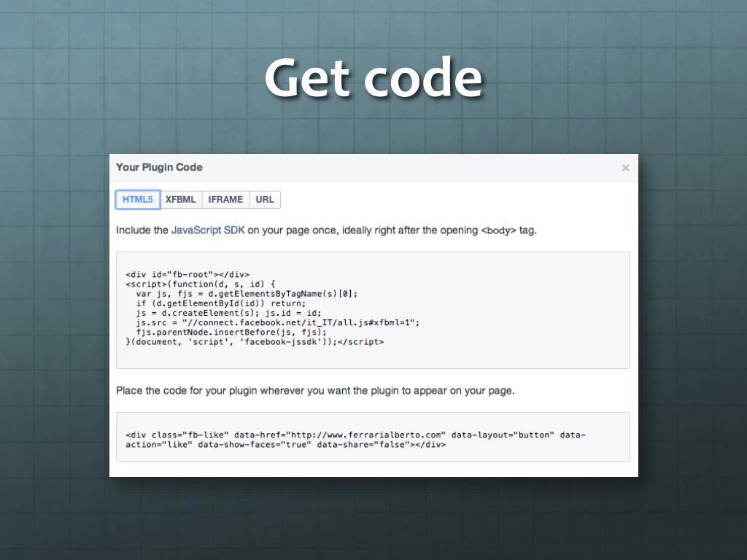Close the Your Plugin Code dialog
Screen dimensions: 747x560
625,168
